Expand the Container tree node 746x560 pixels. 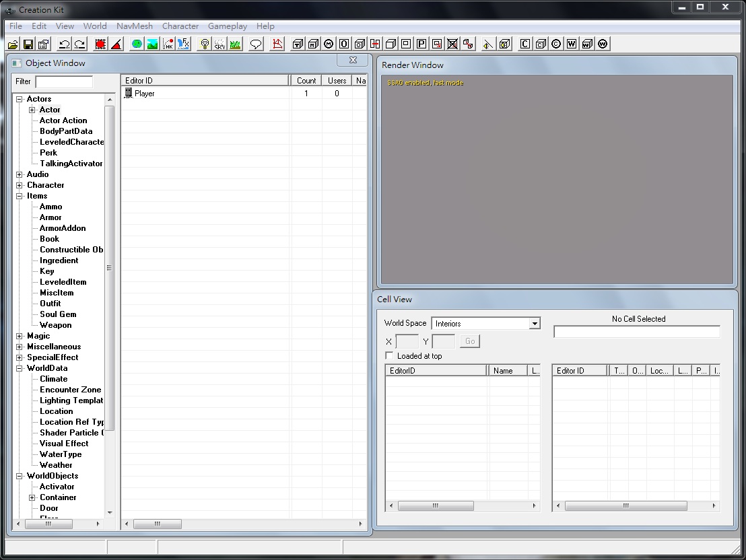click(x=32, y=497)
